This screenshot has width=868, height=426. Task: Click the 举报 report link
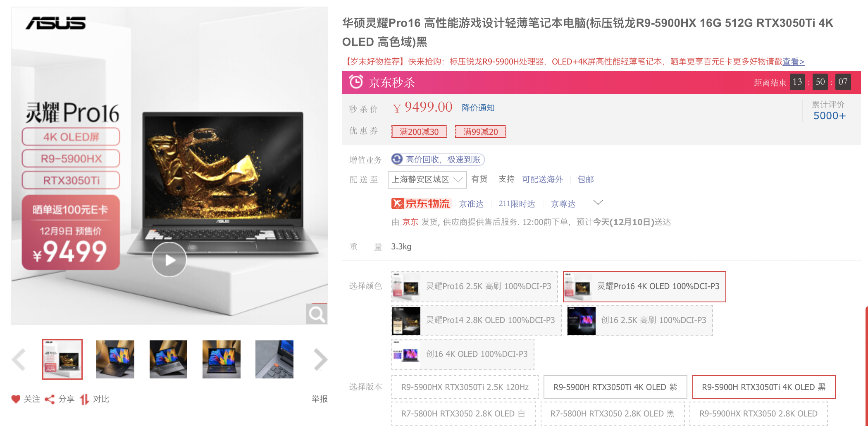[x=320, y=399]
